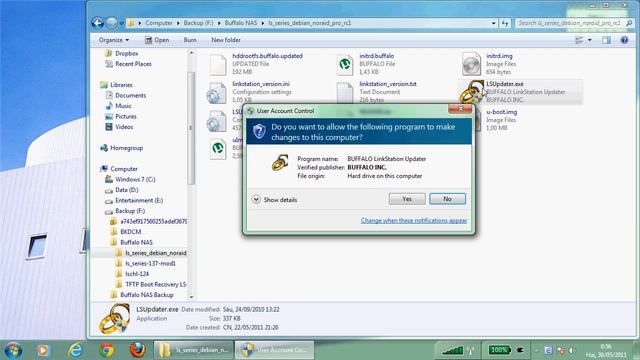640x360 pixels.
Task: Open Explorer help icon
Action: (x=624, y=40)
